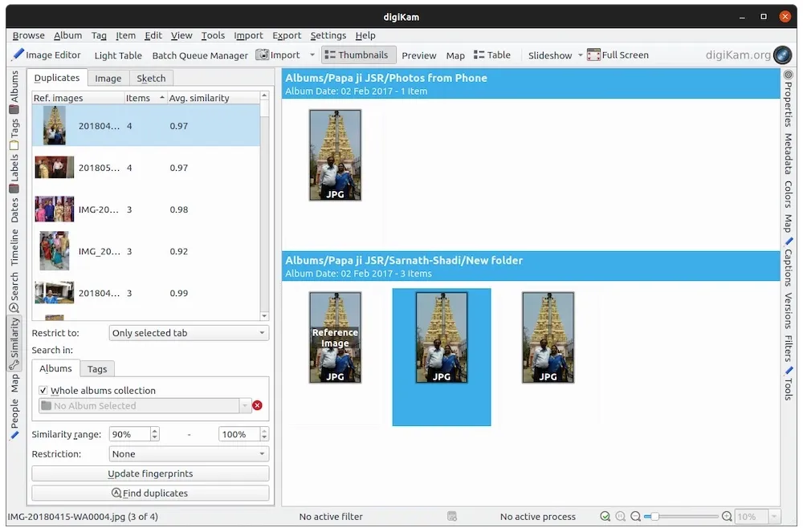Switch to Table view in the toolbar
Viewport: 803px width, 532px height.
[491, 55]
